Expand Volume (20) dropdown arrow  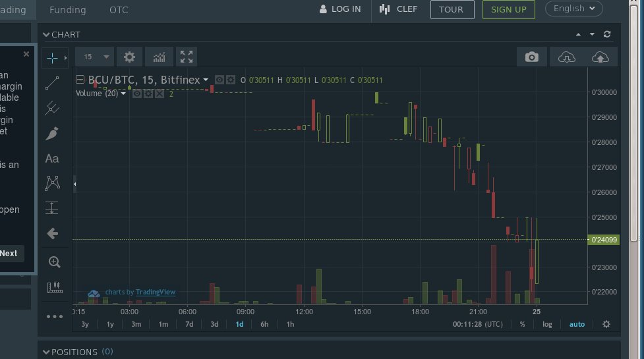tap(123, 94)
